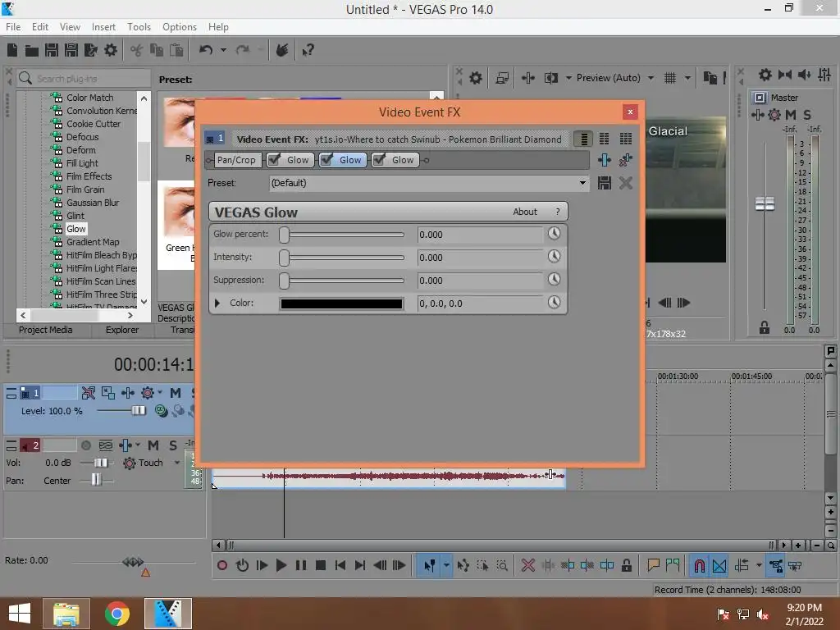Toggle snapping magnet icon in timeline toolbar
Image resolution: width=840 pixels, height=630 pixels.
(699, 566)
